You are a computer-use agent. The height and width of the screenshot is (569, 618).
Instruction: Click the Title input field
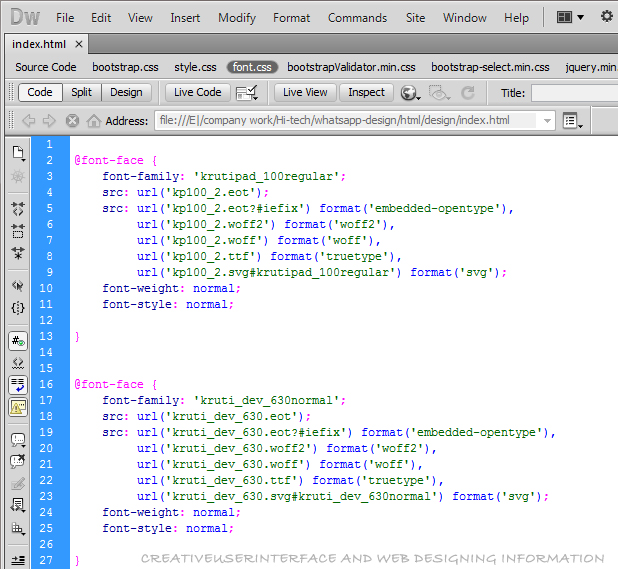pos(575,93)
